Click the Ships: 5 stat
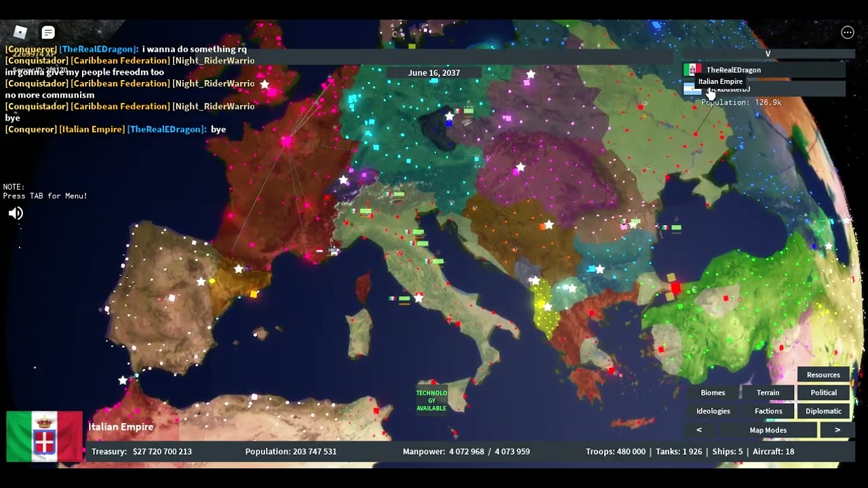 click(726, 451)
